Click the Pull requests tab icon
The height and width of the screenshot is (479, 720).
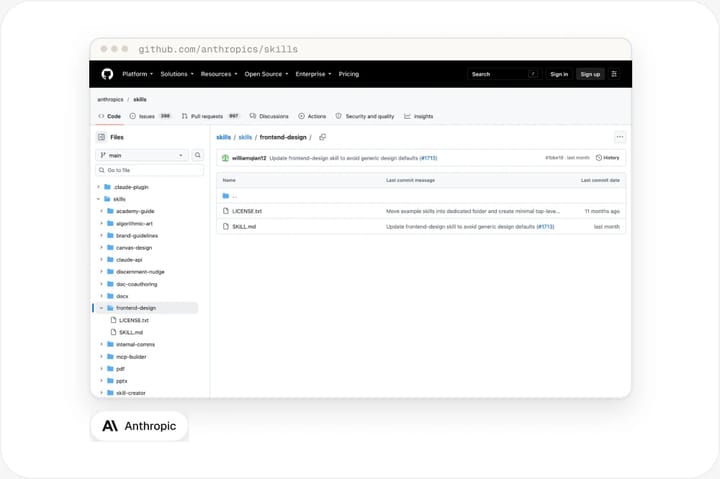coord(185,116)
